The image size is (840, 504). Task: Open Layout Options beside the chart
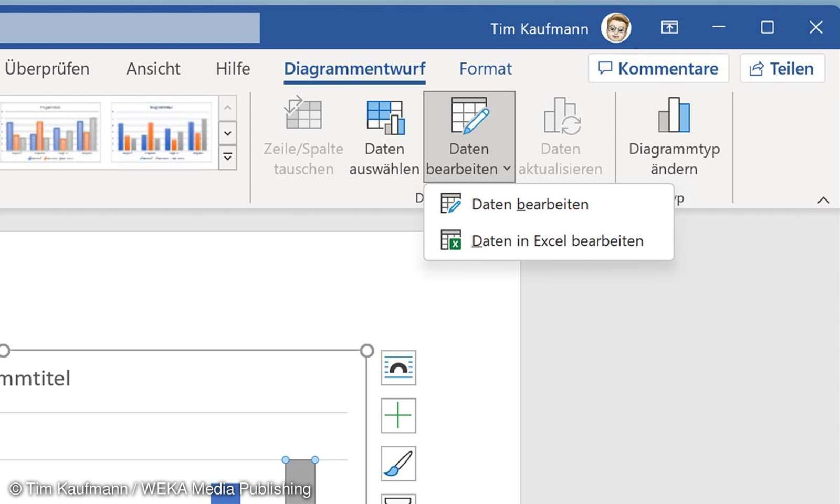(x=398, y=367)
